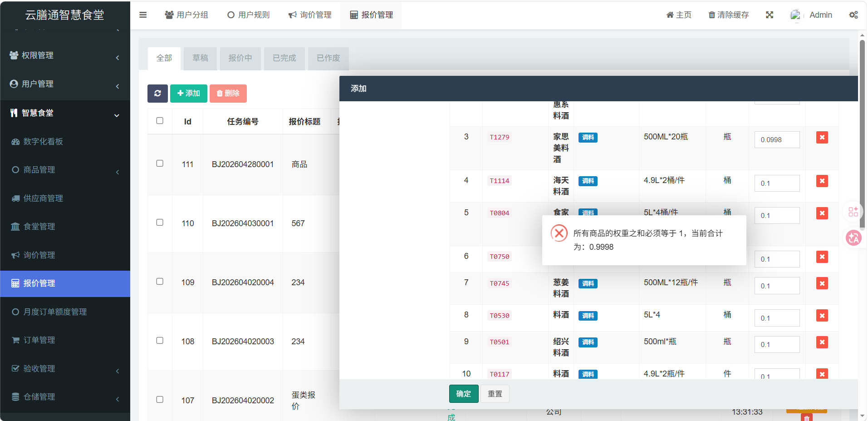
Task: Select the checkbox for row 109
Action: (x=160, y=282)
